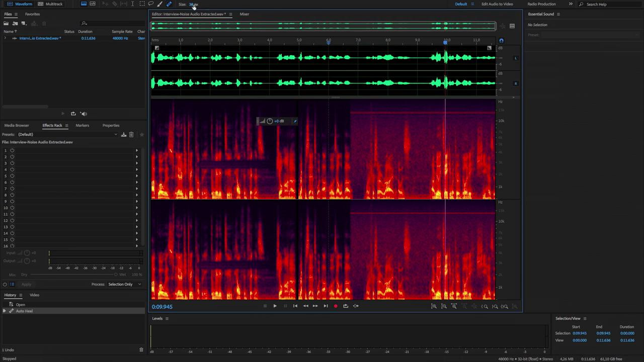
Task: Zoom in at in point
Action: point(485,306)
